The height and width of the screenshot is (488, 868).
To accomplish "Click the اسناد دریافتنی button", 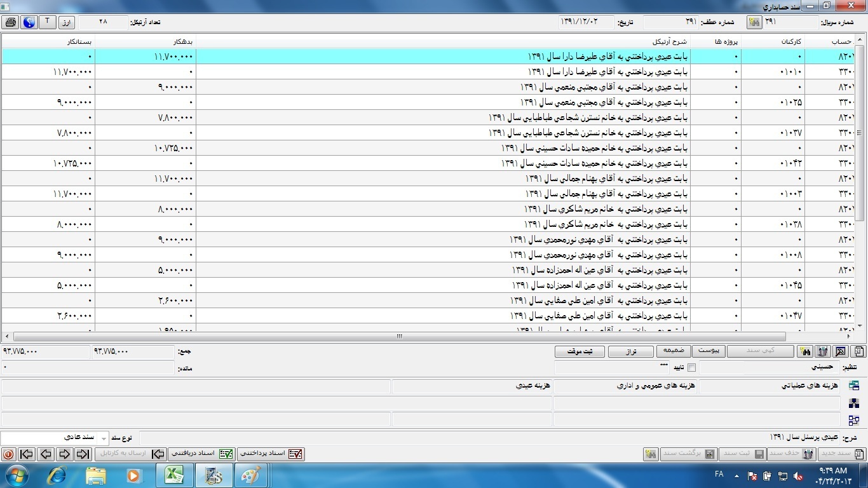I will point(202,454).
